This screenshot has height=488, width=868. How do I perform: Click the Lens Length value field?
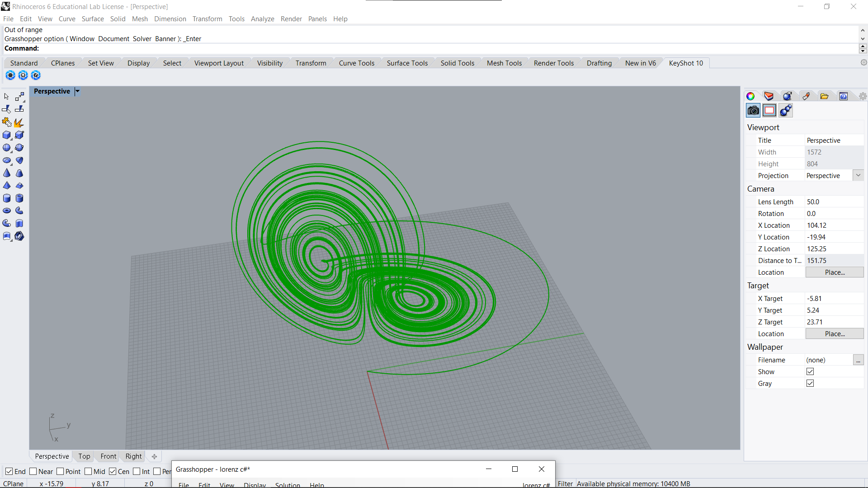(834, 202)
